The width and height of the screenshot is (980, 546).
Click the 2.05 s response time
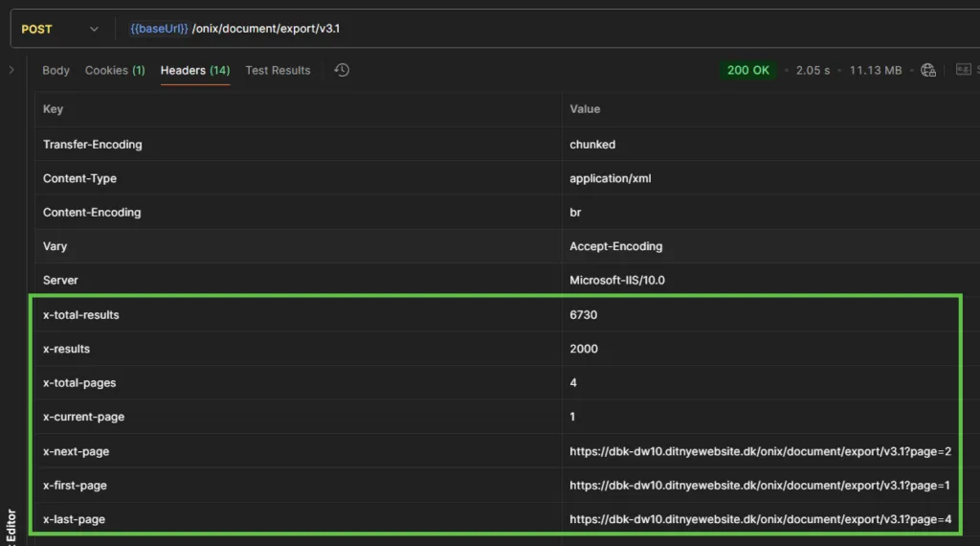tap(813, 70)
